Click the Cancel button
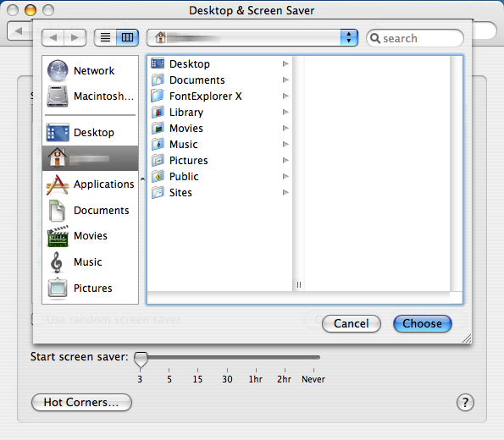The height and width of the screenshot is (440, 504). (x=352, y=323)
